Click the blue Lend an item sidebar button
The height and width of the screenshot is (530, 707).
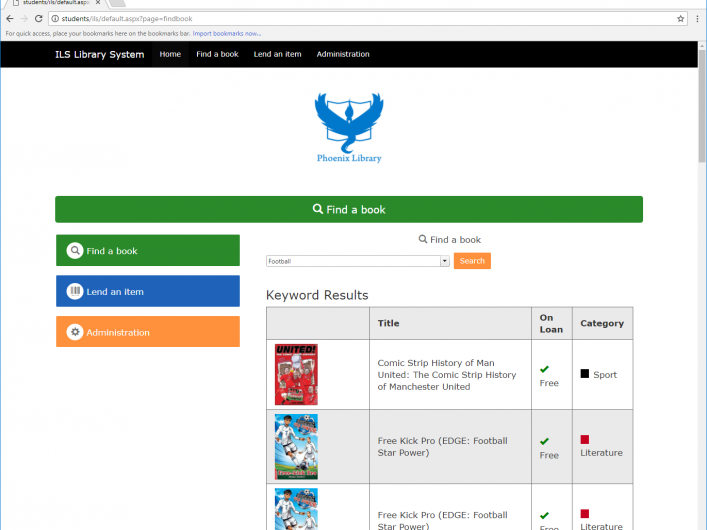148,291
